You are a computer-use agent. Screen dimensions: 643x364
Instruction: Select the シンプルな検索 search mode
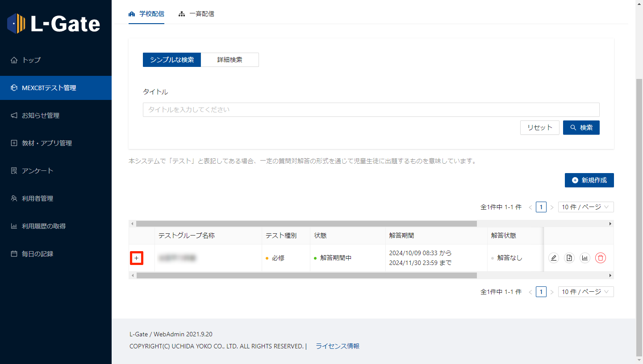click(x=172, y=60)
